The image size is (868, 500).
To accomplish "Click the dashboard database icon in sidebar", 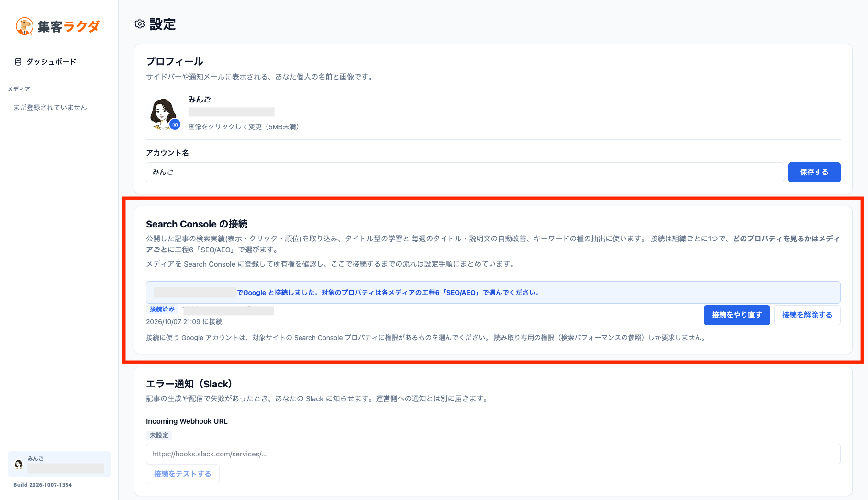I will [x=18, y=62].
